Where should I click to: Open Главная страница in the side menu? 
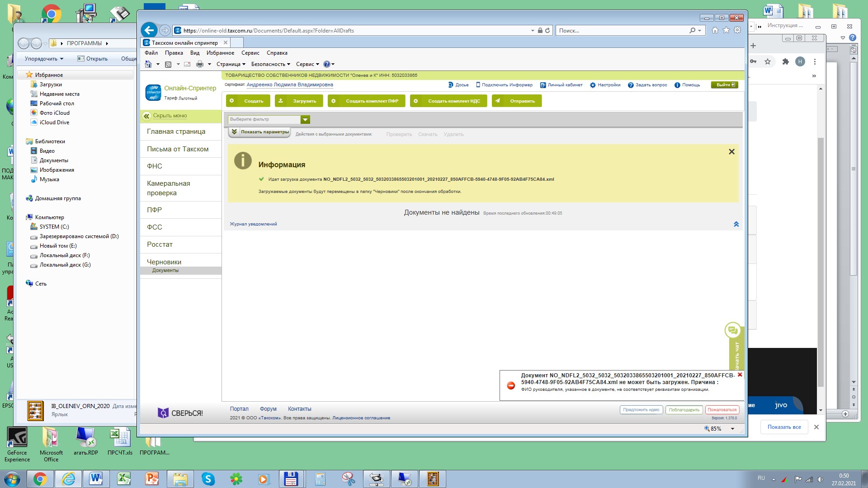click(x=176, y=131)
